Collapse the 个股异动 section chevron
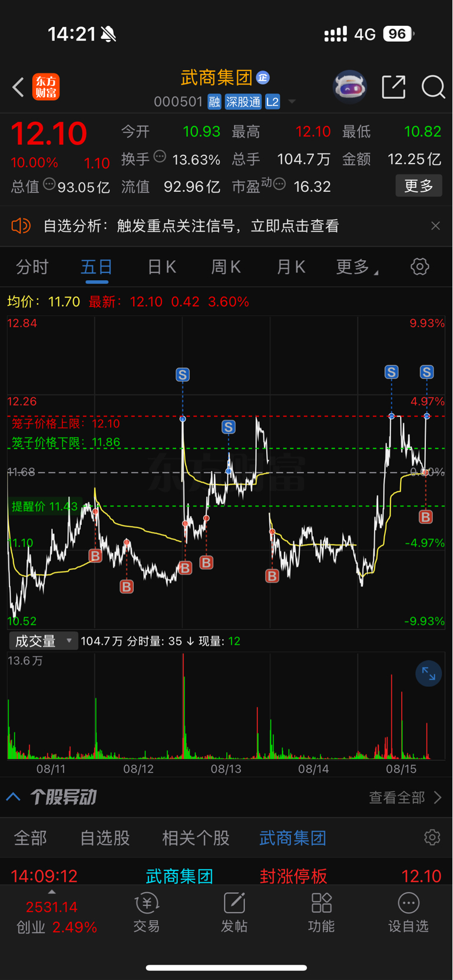Viewport: 453px width, 980px height. point(14,798)
